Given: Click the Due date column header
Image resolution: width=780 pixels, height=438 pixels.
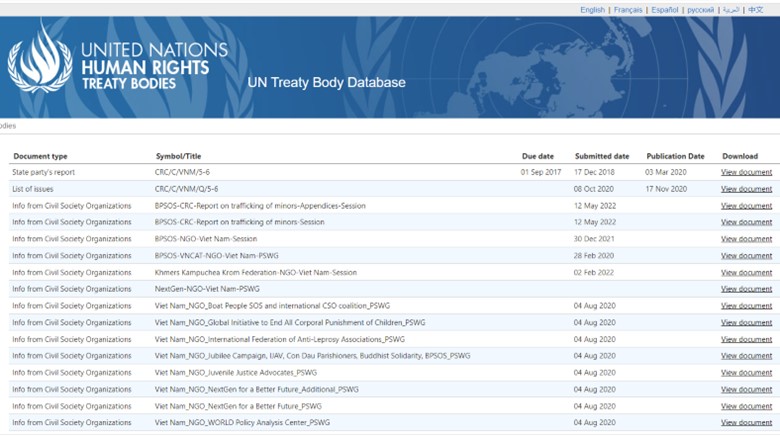Looking at the screenshot, I should (538, 156).
